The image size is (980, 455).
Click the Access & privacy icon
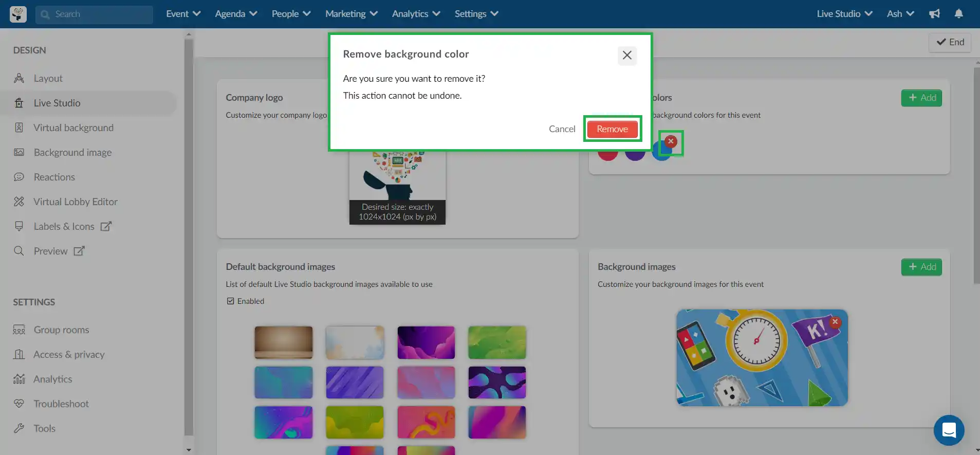[x=19, y=354]
